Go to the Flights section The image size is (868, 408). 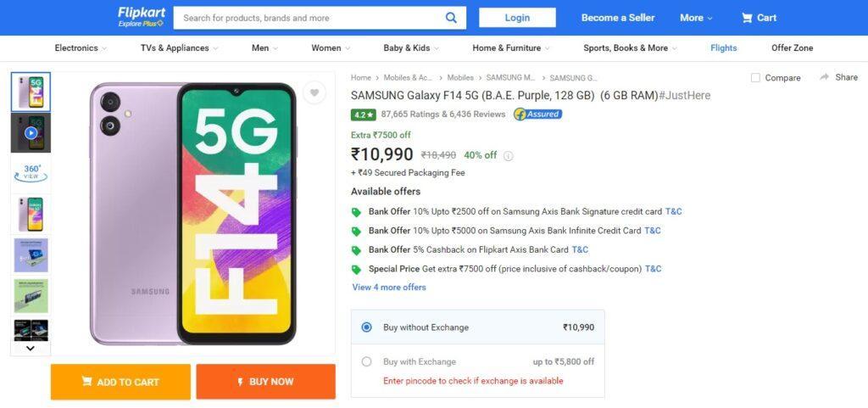click(723, 48)
